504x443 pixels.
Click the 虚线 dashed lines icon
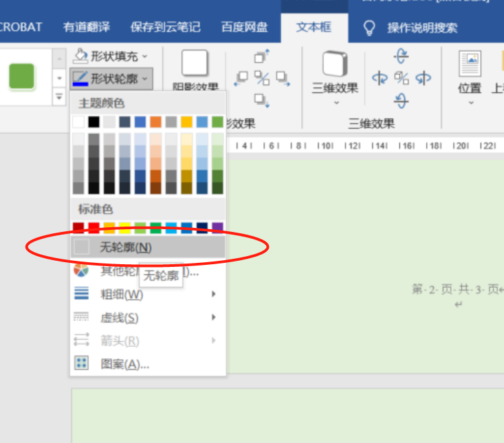pyautogui.click(x=81, y=317)
